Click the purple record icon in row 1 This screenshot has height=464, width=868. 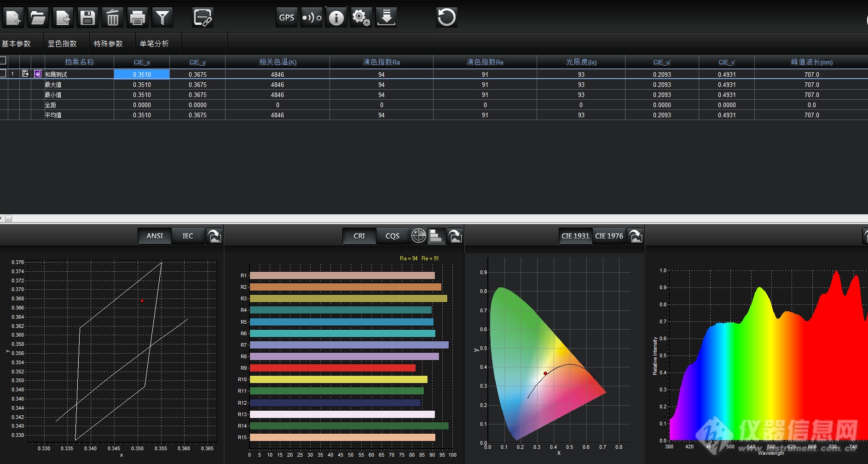pos(38,74)
